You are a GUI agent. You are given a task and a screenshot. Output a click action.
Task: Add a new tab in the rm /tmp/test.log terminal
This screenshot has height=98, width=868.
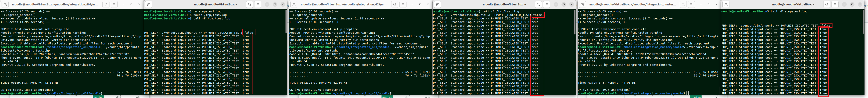pos(149,4)
